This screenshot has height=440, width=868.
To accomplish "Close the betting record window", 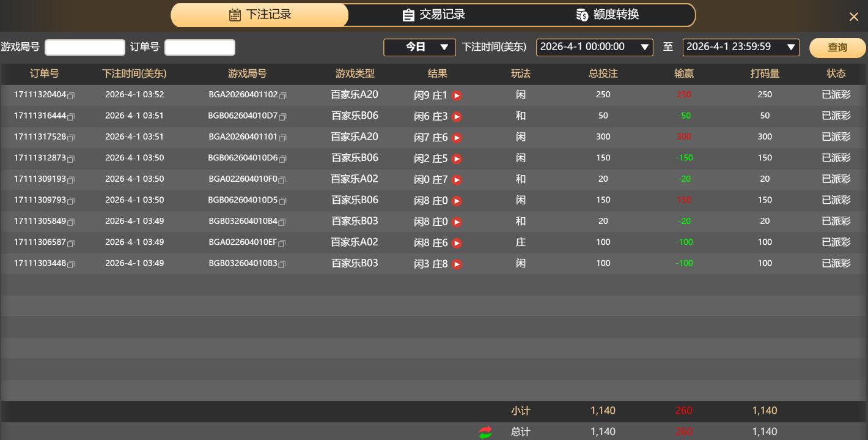I will (853, 17).
